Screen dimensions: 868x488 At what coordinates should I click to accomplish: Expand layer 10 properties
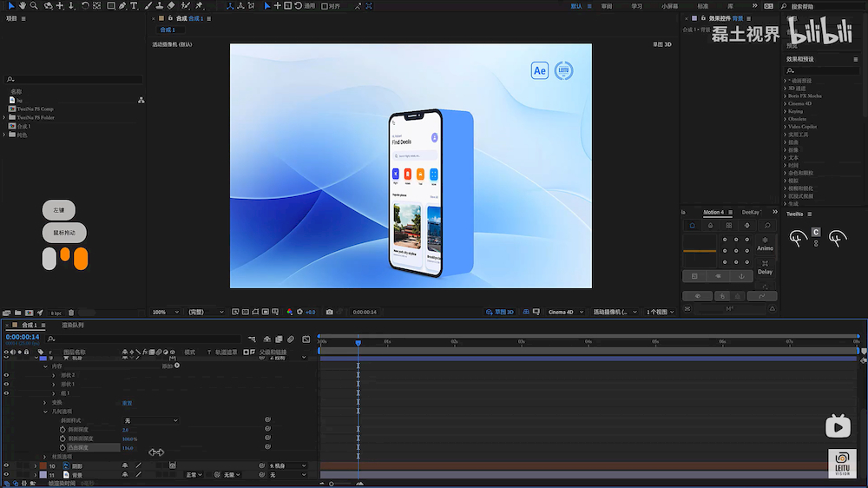[x=36, y=466]
